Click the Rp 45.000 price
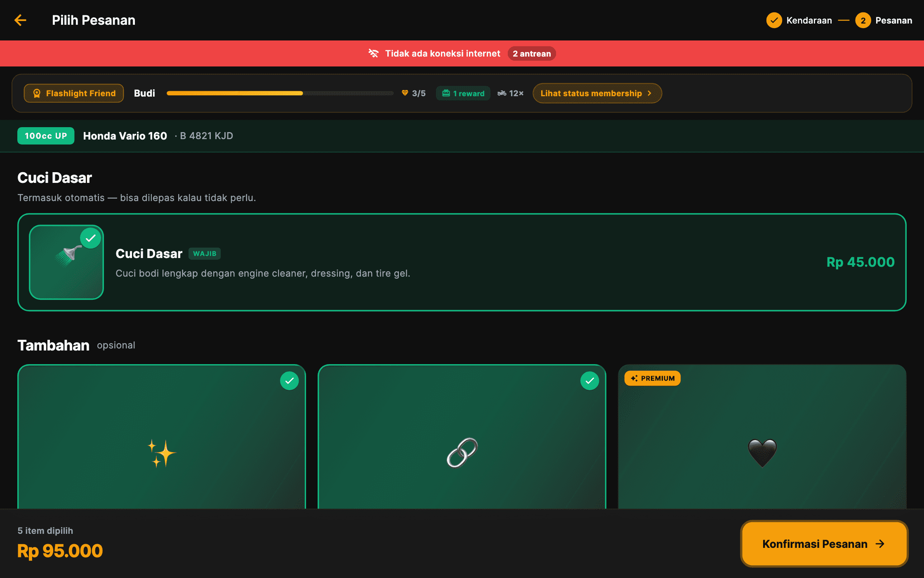The width and height of the screenshot is (924, 578). click(860, 262)
